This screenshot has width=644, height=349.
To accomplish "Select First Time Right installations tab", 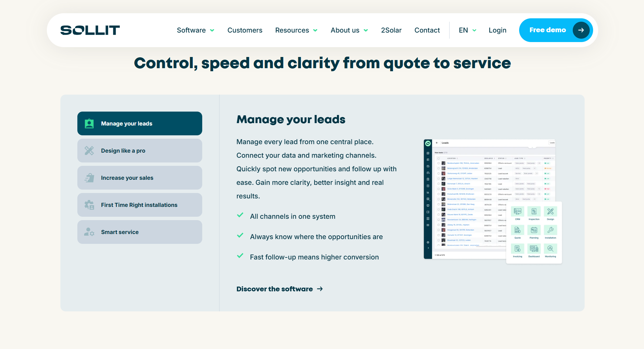I will click(x=140, y=205).
